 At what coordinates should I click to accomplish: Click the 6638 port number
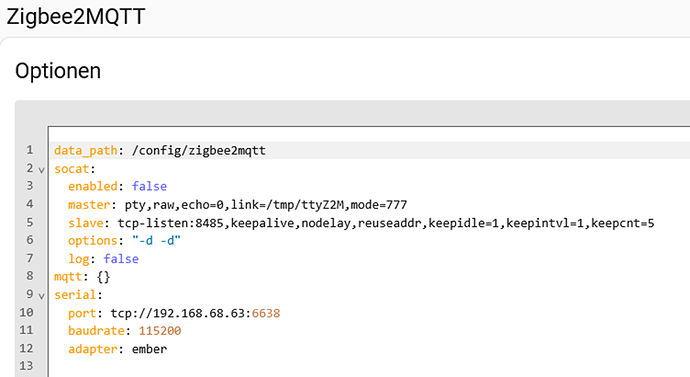[x=266, y=313]
